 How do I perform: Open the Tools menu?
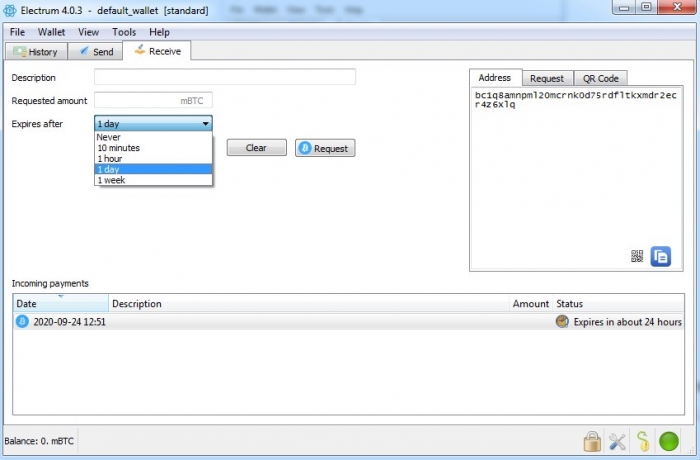[x=124, y=32]
